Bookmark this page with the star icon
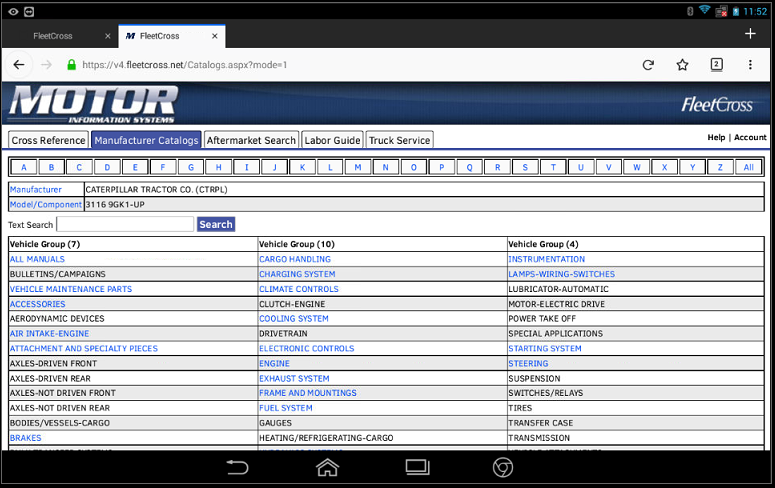 (x=682, y=65)
